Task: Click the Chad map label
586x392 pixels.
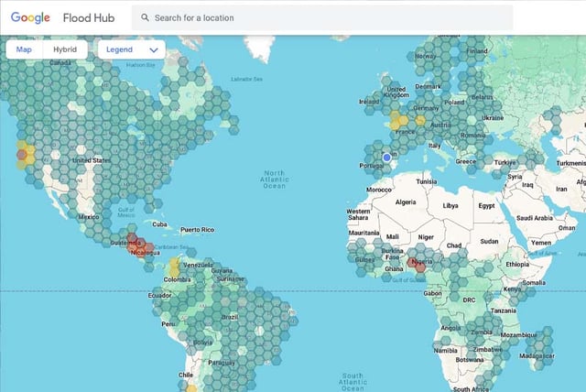Action: (454, 245)
